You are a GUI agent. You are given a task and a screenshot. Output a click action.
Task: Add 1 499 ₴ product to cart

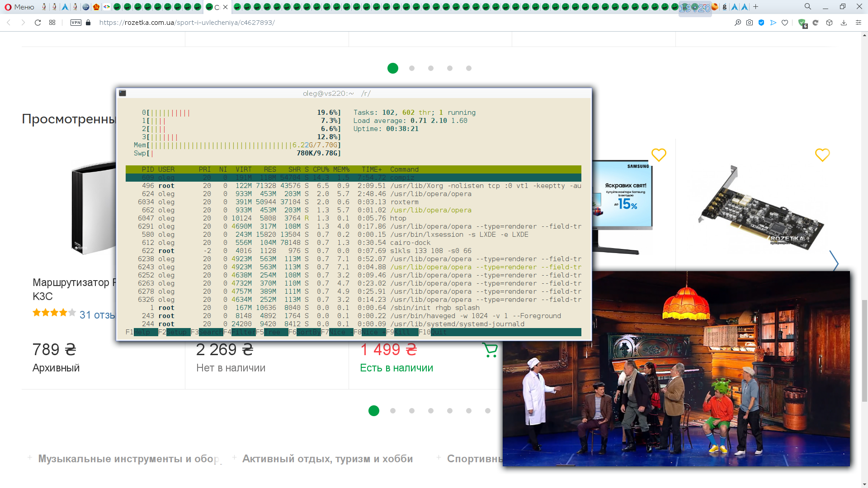[490, 350]
